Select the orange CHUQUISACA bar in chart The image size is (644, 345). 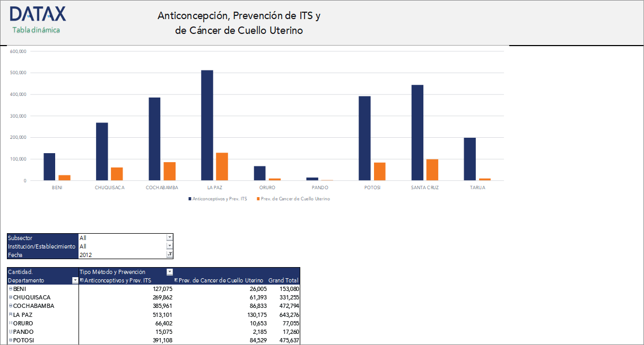click(117, 174)
